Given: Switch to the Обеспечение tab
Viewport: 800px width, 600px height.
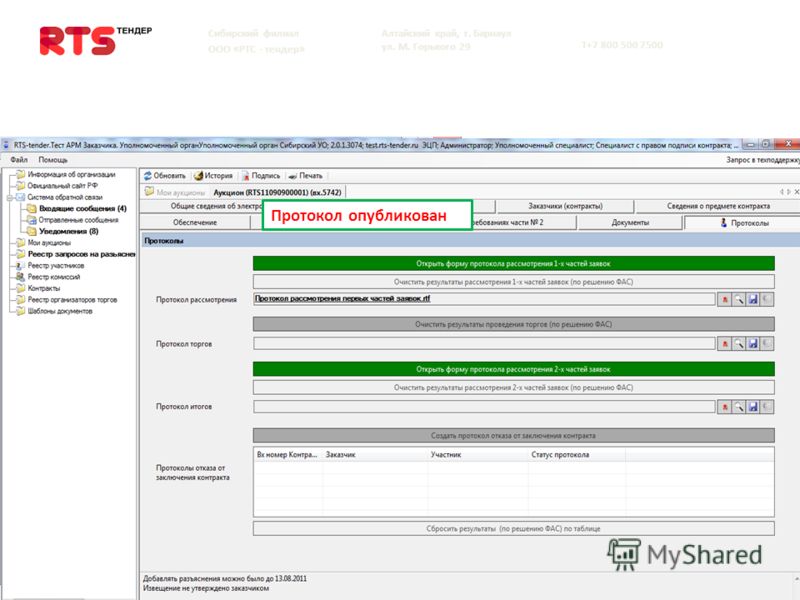Looking at the screenshot, I should coord(195,222).
